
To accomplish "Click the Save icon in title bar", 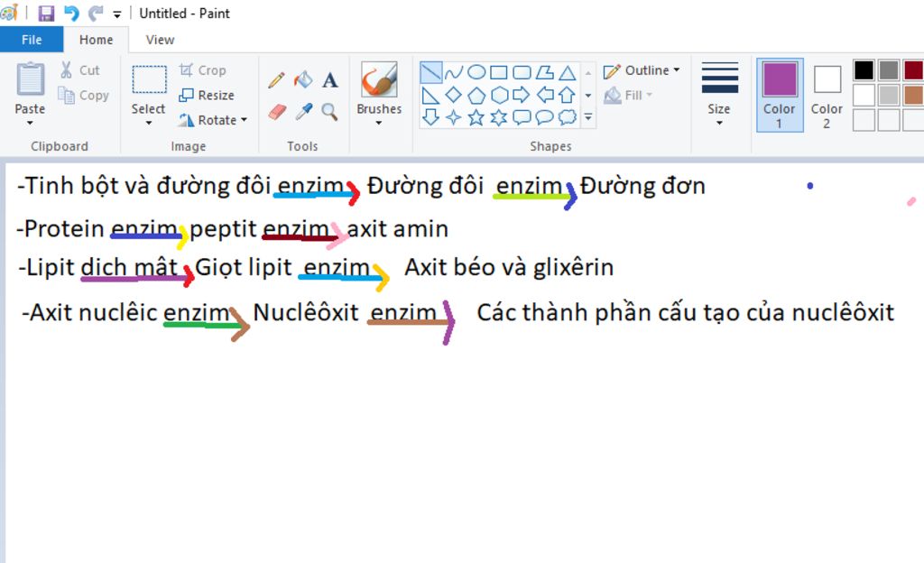I will click(46, 13).
